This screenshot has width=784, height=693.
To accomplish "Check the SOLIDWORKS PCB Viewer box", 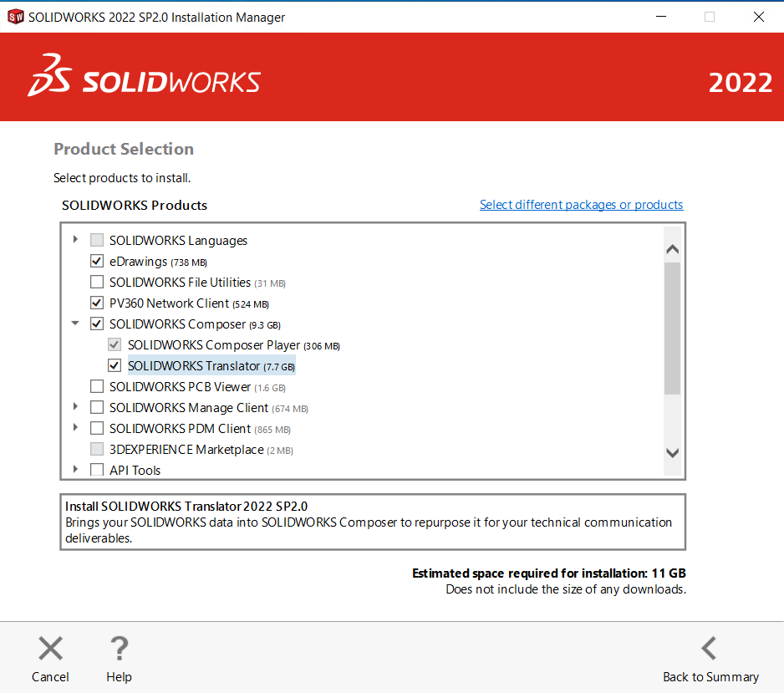I will click(97, 387).
